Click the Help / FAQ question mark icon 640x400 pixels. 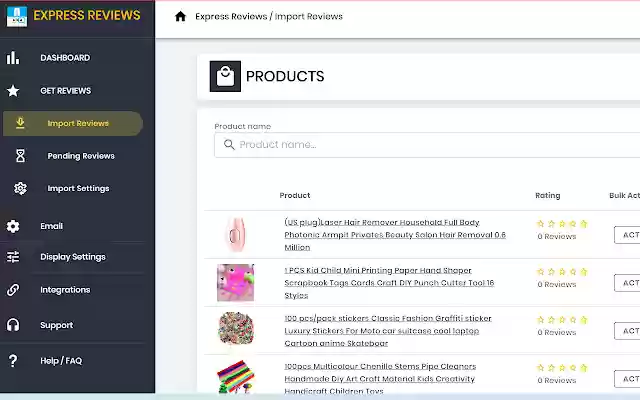point(13,360)
